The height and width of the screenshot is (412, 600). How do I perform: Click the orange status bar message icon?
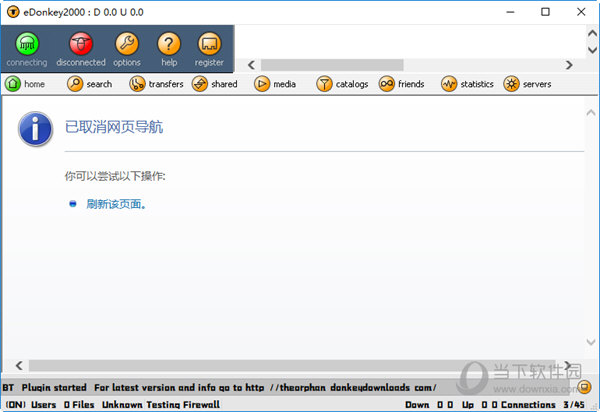click(x=584, y=387)
